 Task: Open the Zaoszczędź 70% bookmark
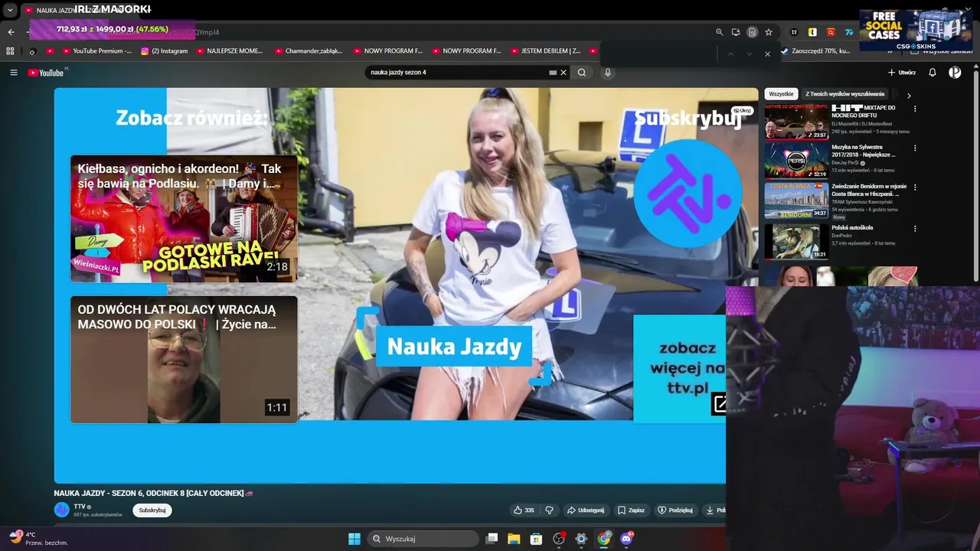pos(816,51)
